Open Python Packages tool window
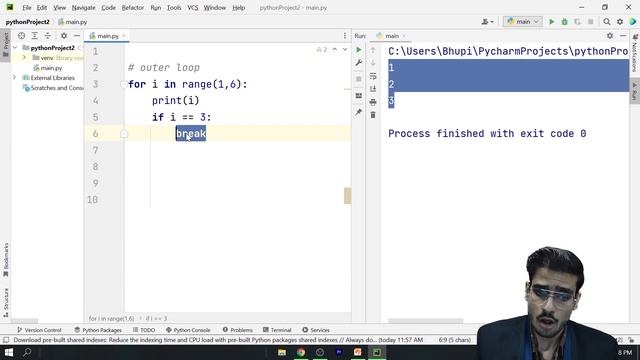The width and height of the screenshot is (640, 360). 98,330
